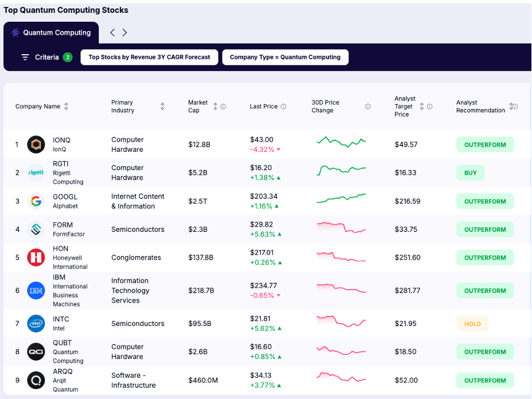Open the GOOGL ticker link

tap(65, 197)
